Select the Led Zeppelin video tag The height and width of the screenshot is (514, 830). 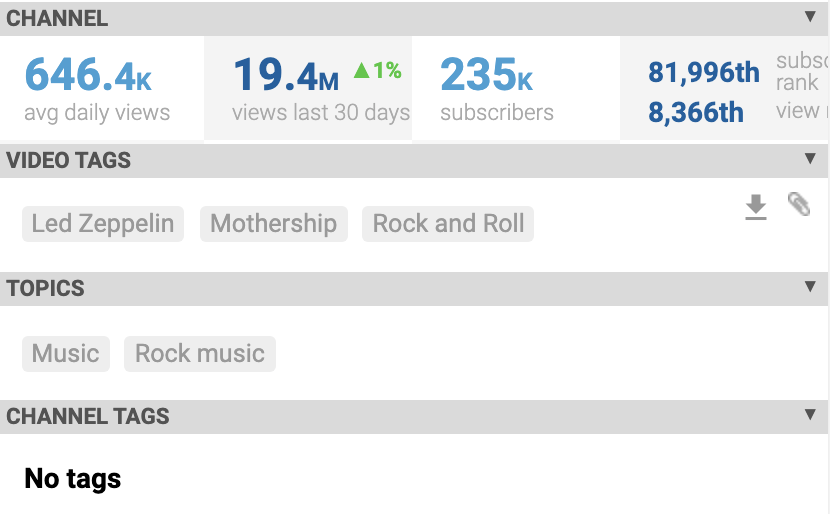coord(103,224)
